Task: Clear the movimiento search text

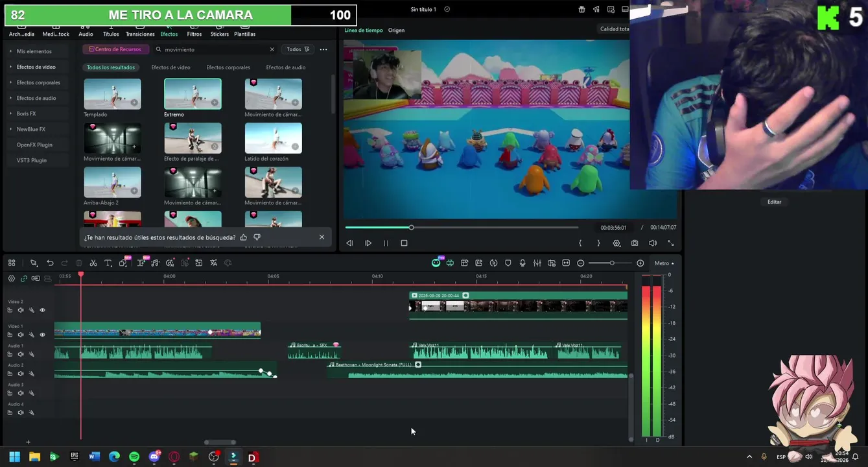Action: pos(272,49)
